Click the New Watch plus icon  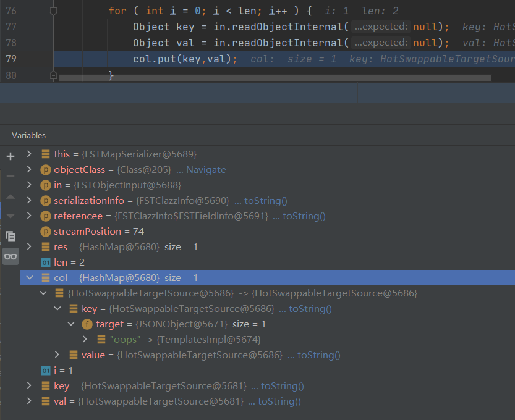pos(10,156)
